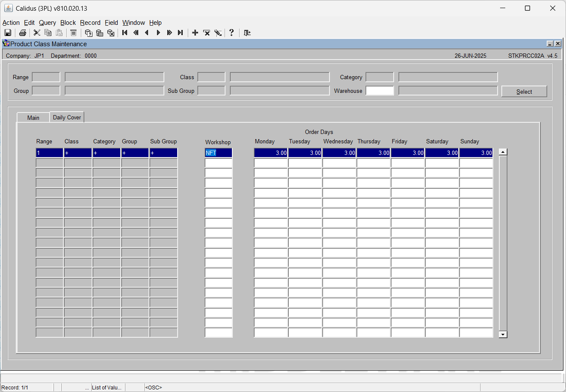
Task: Click the Next Record arrow icon
Action: tap(158, 33)
